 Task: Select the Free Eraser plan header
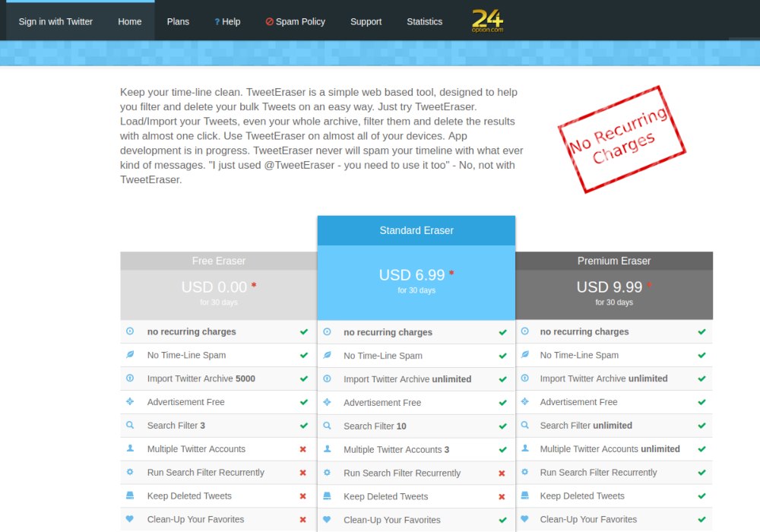[219, 261]
